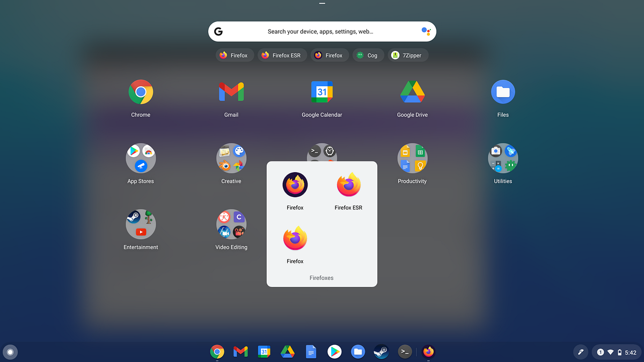Select the Firefox ESR suggestion chip
The width and height of the screenshot is (644, 362).
tap(281, 55)
